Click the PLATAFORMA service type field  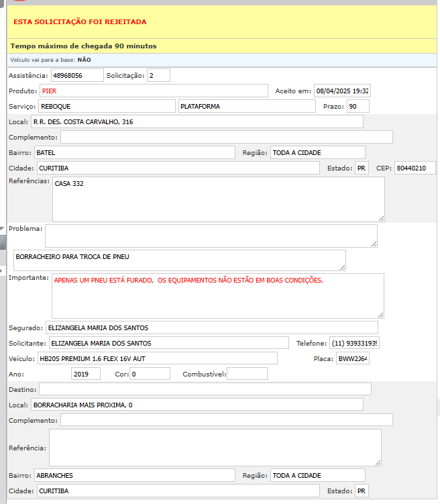[246, 106]
